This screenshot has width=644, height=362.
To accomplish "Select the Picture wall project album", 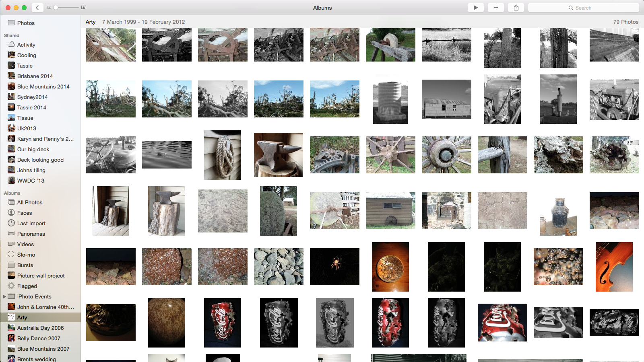I will [41, 276].
